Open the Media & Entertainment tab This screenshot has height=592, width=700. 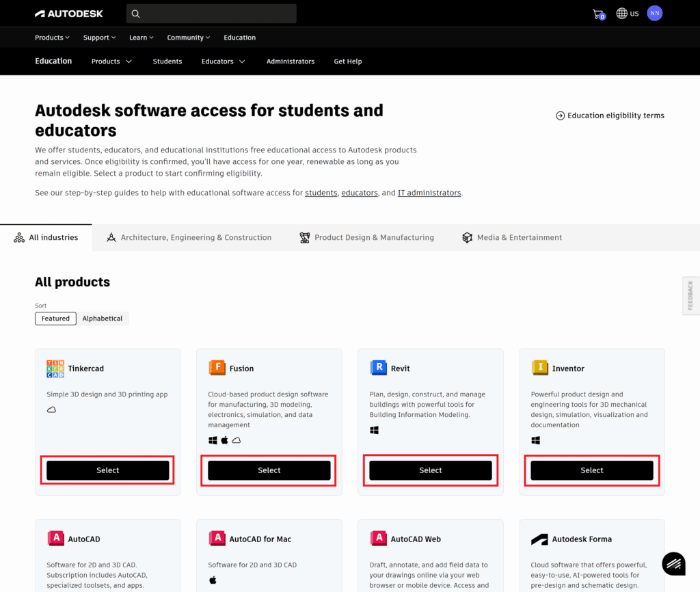point(512,238)
